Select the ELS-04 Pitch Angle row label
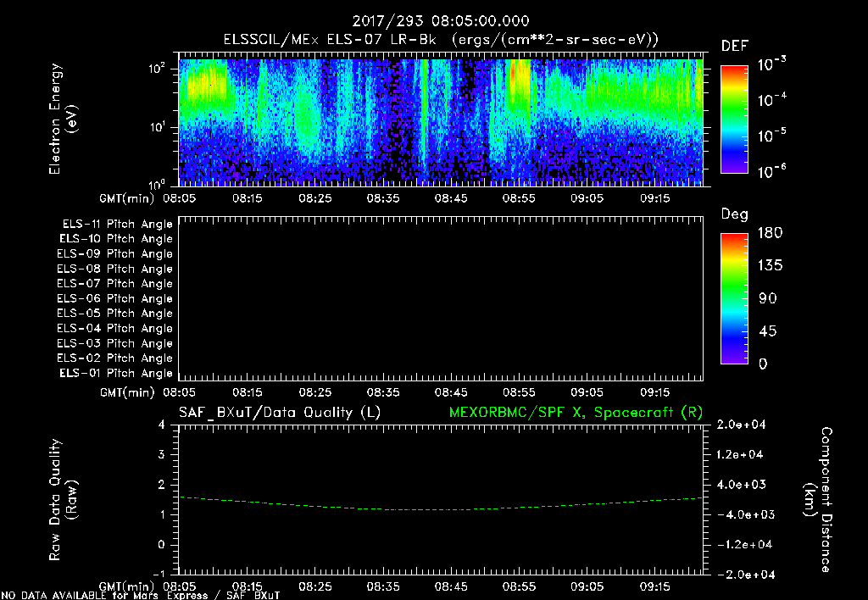The image size is (868, 600). click(114, 328)
